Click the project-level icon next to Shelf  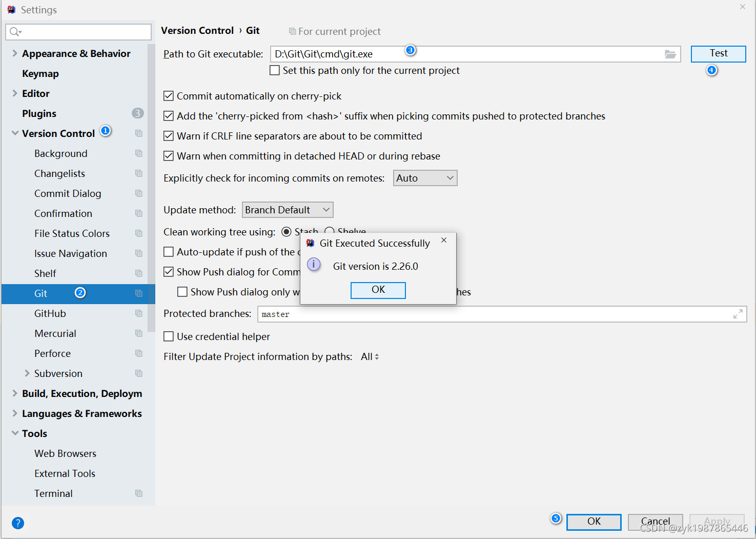coord(139,273)
